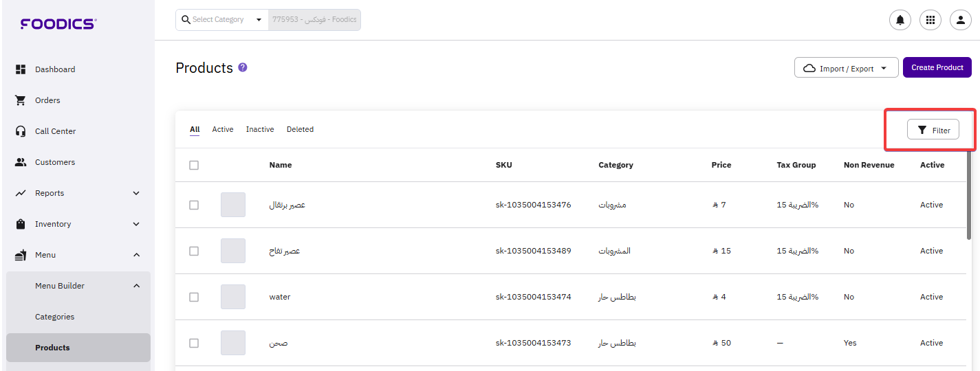
Task: Click the Select Category search field
Action: [x=221, y=20]
